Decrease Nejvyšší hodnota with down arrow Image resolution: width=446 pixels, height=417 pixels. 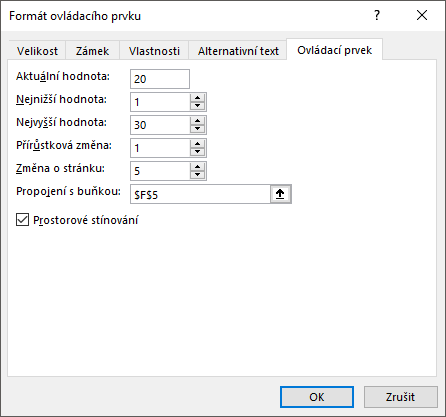pyautogui.click(x=198, y=129)
